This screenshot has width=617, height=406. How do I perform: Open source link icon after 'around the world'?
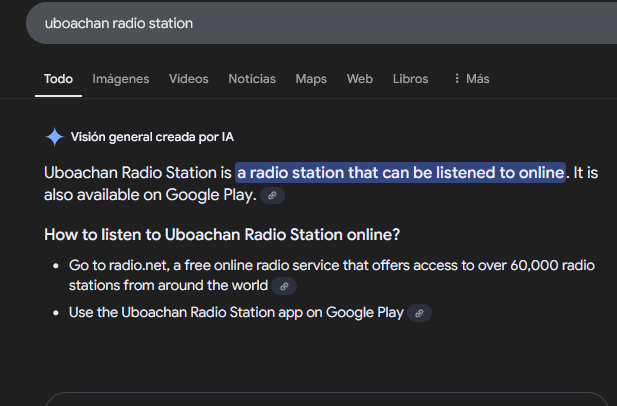click(x=284, y=286)
